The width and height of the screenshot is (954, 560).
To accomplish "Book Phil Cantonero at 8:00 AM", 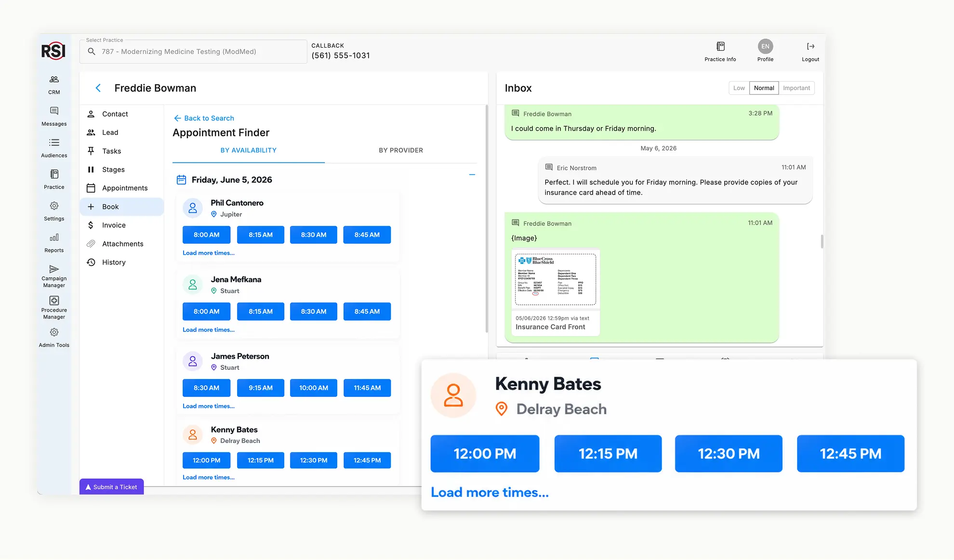I will pyautogui.click(x=206, y=234).
